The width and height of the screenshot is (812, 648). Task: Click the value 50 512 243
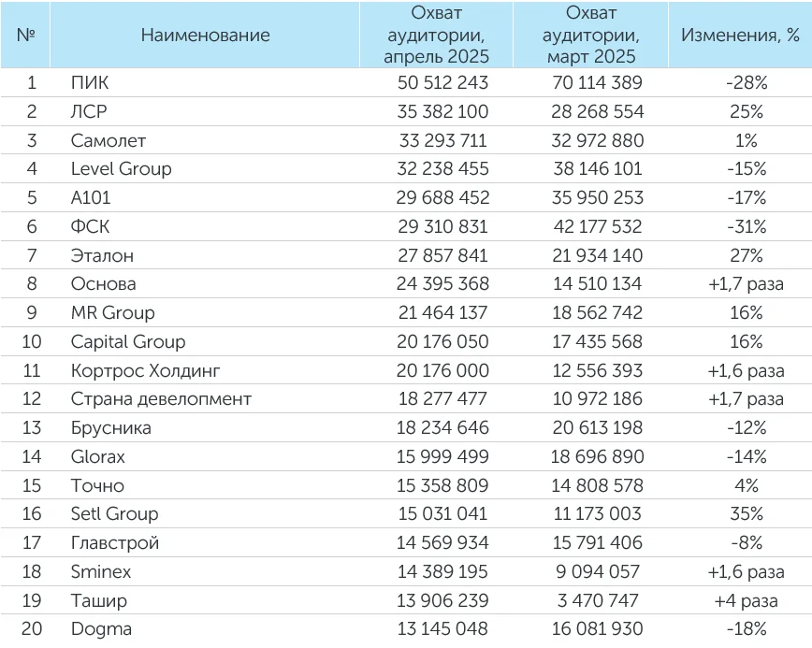coord(436,83)
